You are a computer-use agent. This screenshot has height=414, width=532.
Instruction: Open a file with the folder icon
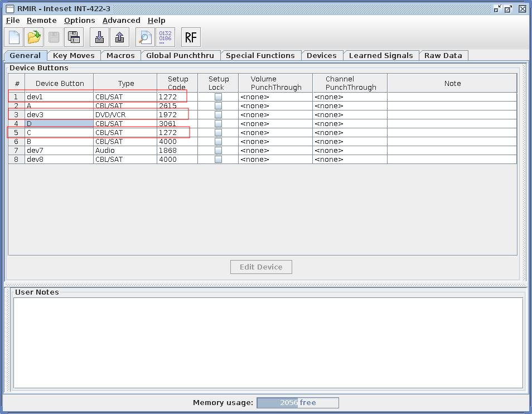[34, 37]
